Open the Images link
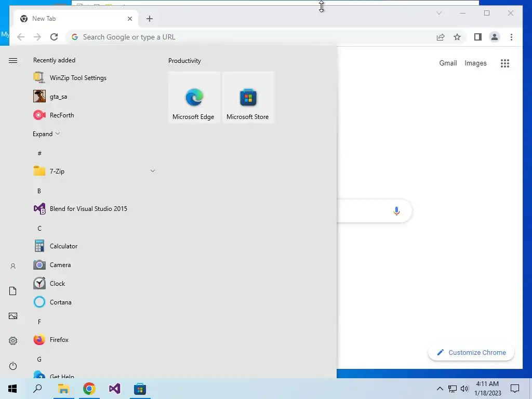This screenshot has width=532, height=399. [475, 63]
